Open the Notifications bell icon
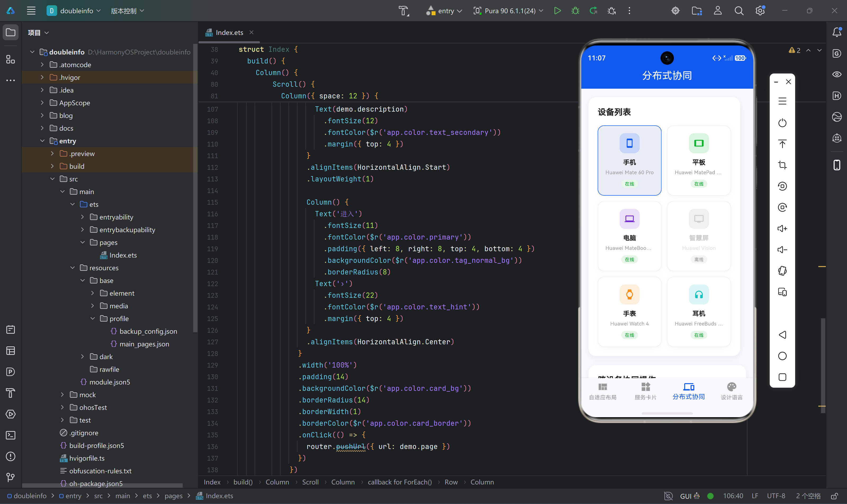 point(836,32)
